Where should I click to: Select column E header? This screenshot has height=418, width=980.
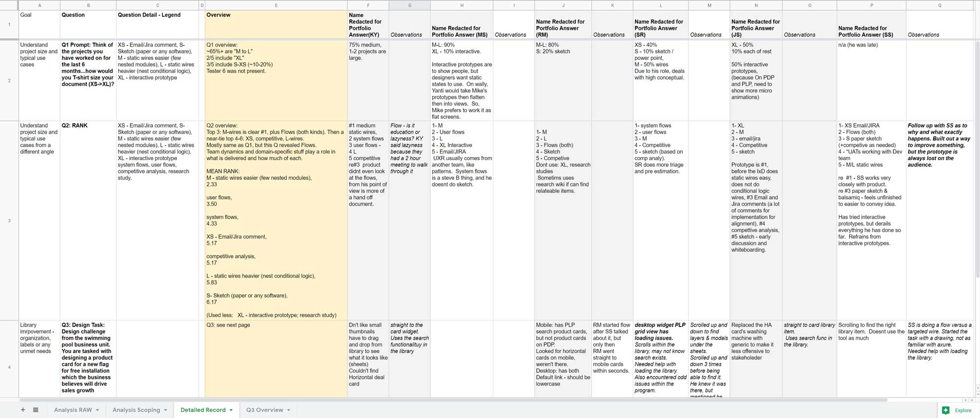pyautogui.click(x=276, y=5)
